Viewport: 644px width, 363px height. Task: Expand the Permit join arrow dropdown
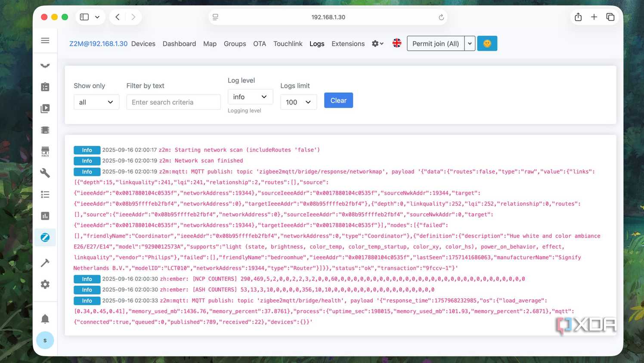coord(470,43)
